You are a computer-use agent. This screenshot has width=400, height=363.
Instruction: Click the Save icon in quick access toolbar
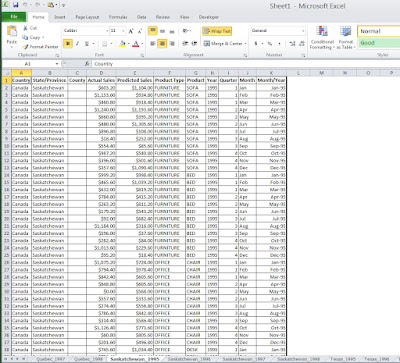[x=15, y=5]
